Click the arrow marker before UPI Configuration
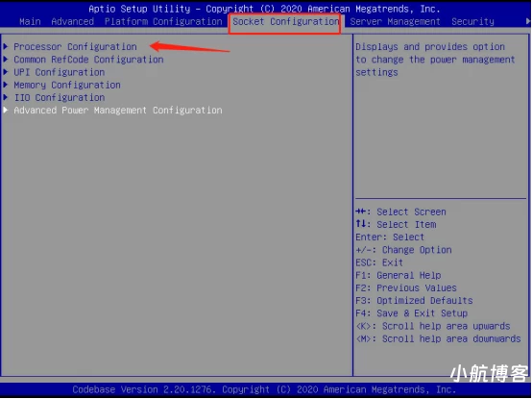Screen dimensions: 532x399 pos(6,72)
